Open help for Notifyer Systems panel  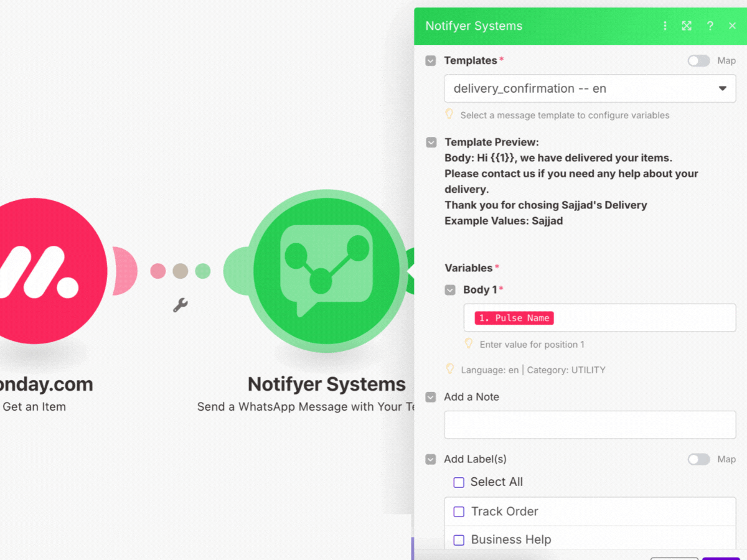(710, 26)
